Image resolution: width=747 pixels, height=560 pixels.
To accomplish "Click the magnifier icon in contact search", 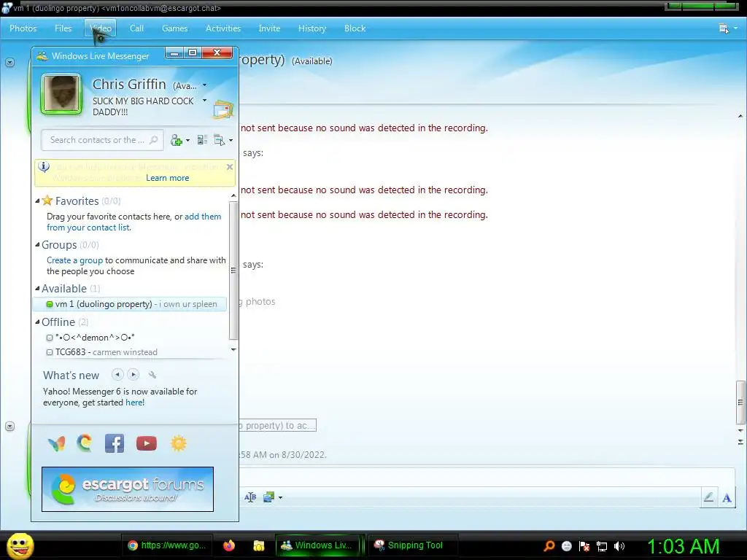I will coord(153,140).
